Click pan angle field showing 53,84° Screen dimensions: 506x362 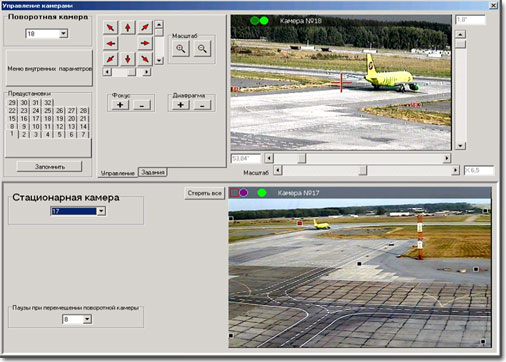[246, 158]
